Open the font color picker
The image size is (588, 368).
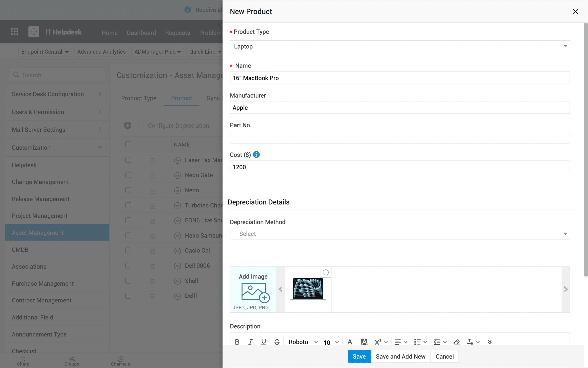[x=350, y=342]
